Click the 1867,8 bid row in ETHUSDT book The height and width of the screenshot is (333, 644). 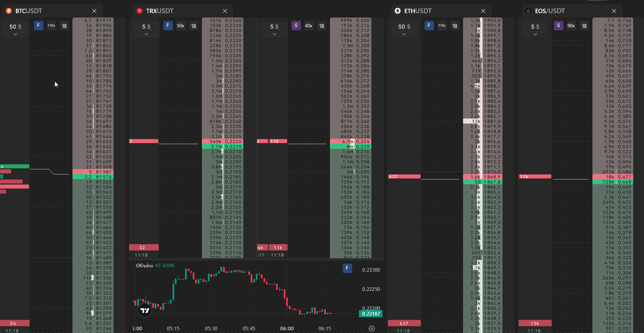483,182
